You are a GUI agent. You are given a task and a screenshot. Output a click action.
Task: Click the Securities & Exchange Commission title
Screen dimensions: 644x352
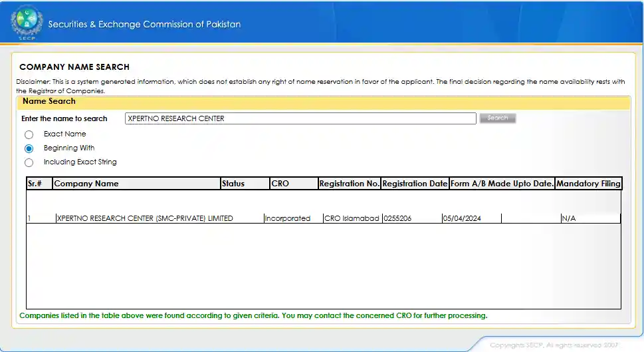point(144,24)
